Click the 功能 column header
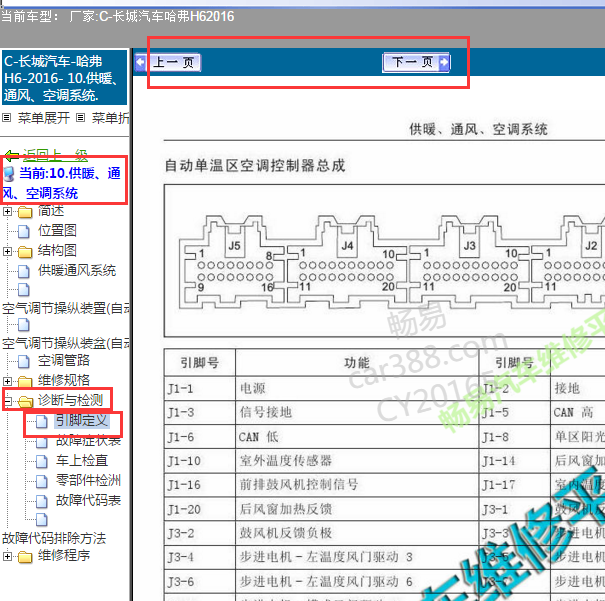605x601 pixels. point(357,363)
